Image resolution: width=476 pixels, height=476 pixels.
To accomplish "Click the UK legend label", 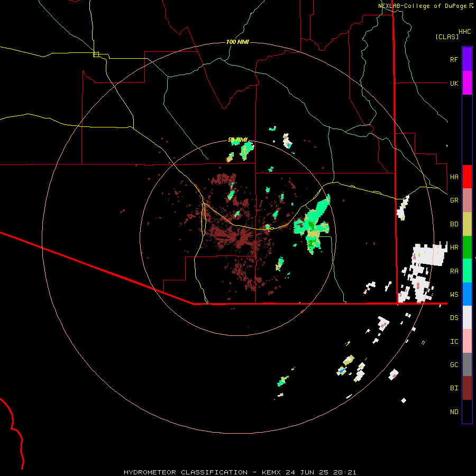I will (454, 83).
